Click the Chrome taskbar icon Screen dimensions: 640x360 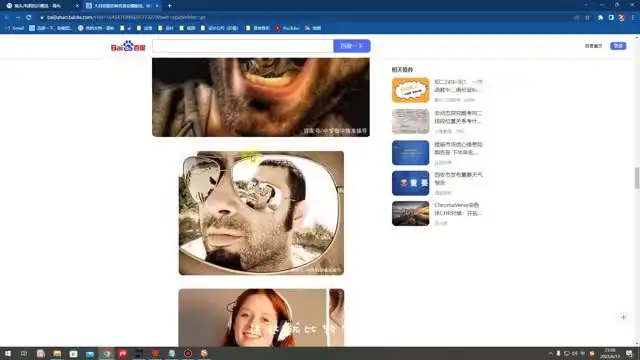(107, 353)
